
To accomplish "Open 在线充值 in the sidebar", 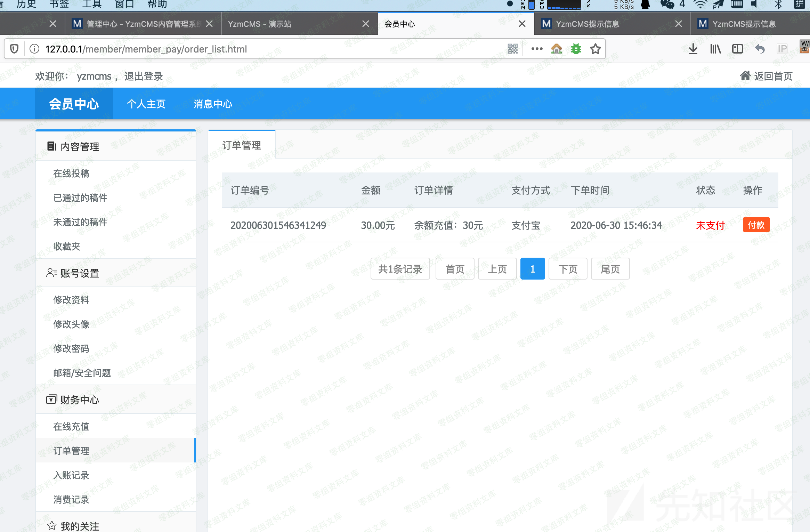I will click(71, 426).
